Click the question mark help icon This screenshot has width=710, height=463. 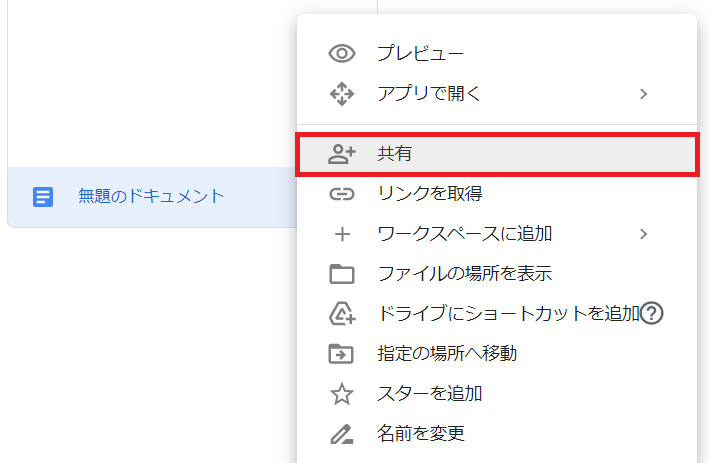click(x=652, y=314)
